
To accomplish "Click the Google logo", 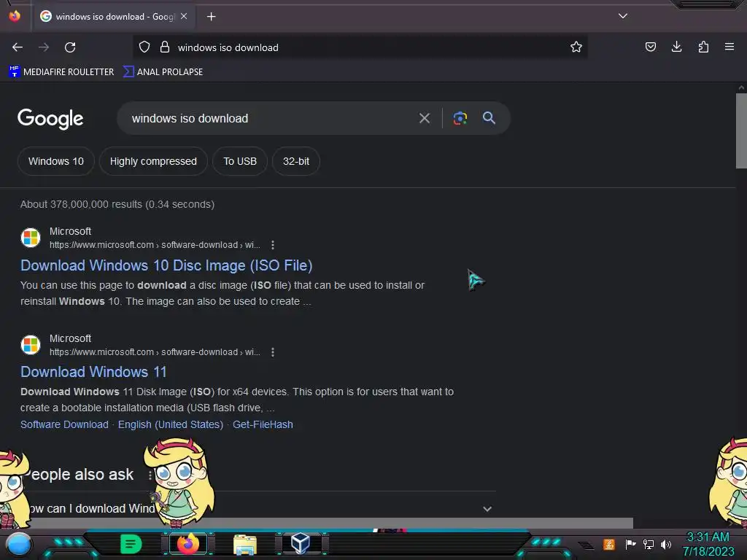I will pyautogui.click(x=50, y=119).
